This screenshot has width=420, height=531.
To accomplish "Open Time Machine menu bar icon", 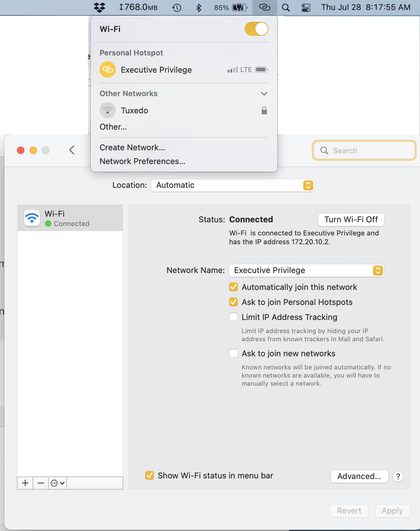I will click(177, 8).
